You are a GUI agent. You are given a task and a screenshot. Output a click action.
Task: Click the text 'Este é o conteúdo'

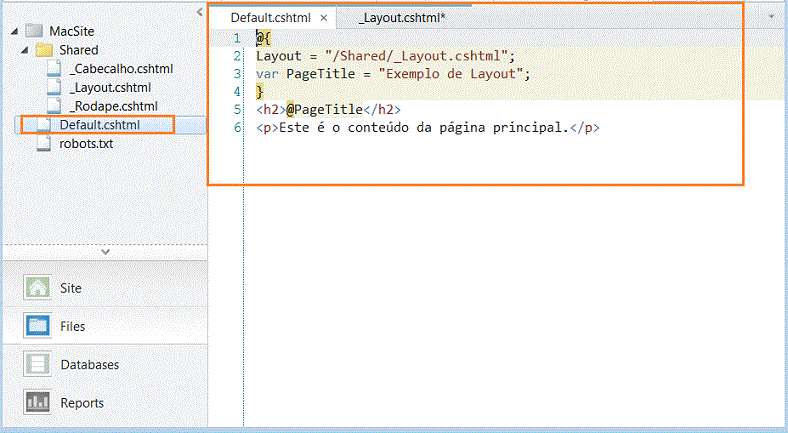[343, 128]
